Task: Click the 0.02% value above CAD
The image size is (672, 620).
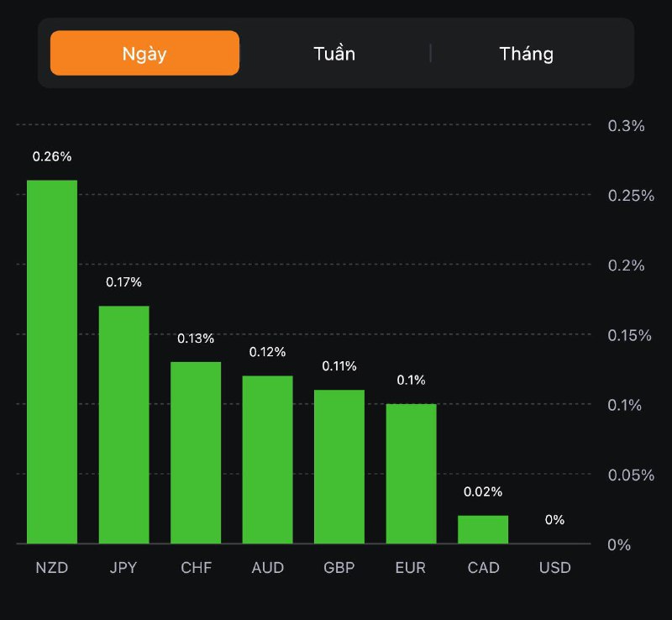Action: tap(483, 491)
